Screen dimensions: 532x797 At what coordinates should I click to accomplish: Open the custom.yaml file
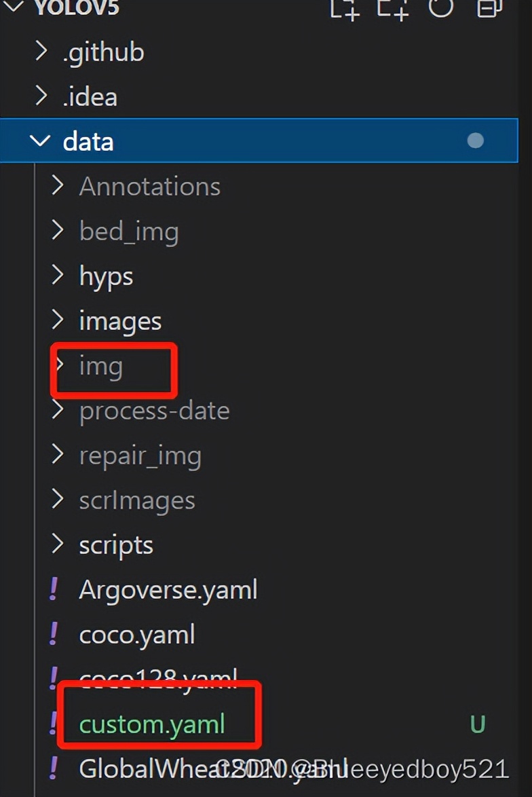pos(152,724)
